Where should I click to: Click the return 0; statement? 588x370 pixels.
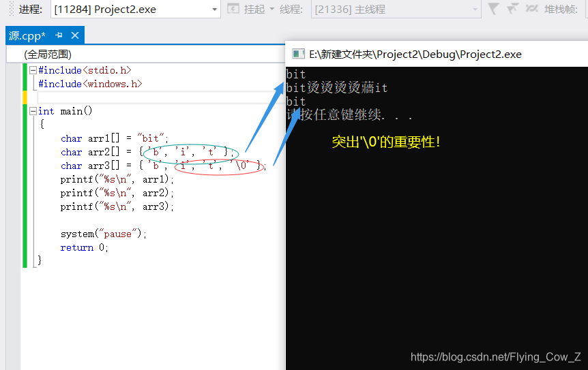coord(85,247)
